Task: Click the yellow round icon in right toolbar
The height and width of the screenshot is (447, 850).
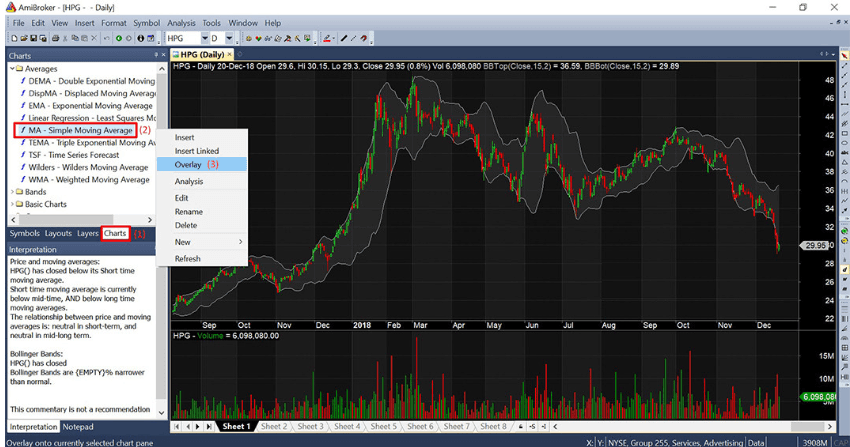Action: (845, 241)
